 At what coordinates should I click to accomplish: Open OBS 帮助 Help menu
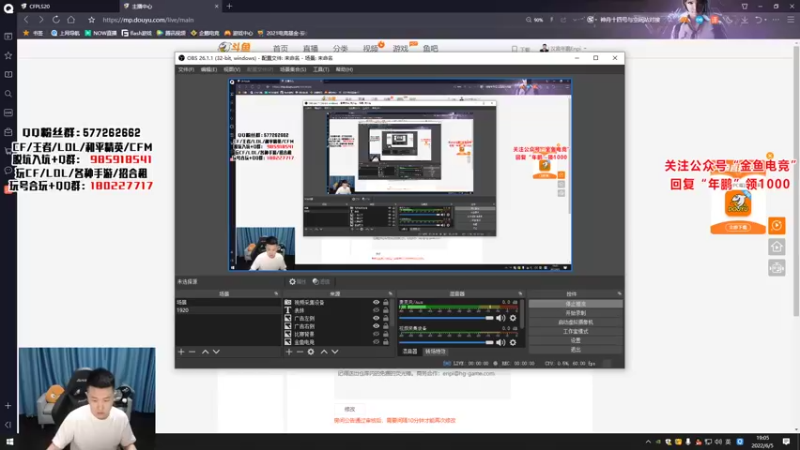pyautogui.click(x=344, y=69)
